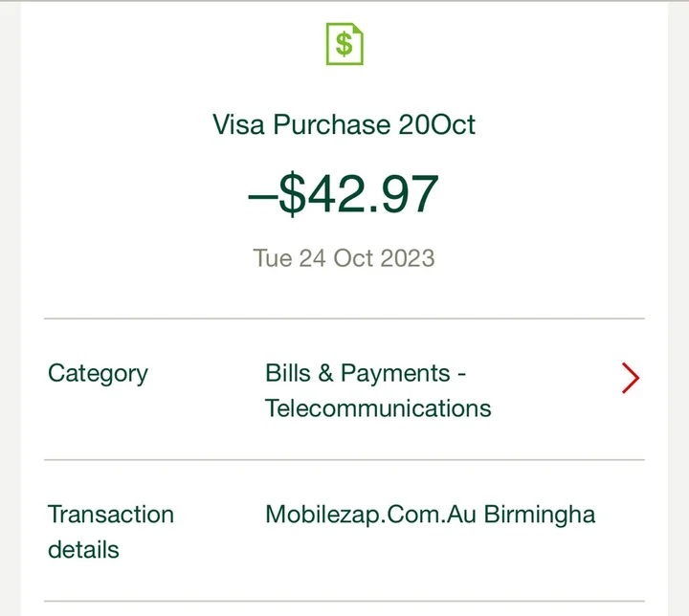Select the Tue 24 Oct 2023 date
The width and height of the screenshot is (689, 616).
tap(344, 258)
